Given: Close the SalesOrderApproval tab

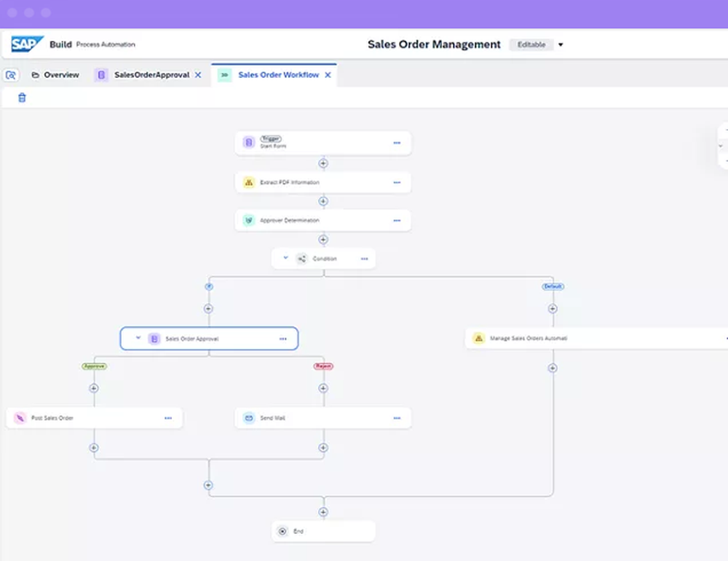Looking at the screenshot, I should [198, 75].
